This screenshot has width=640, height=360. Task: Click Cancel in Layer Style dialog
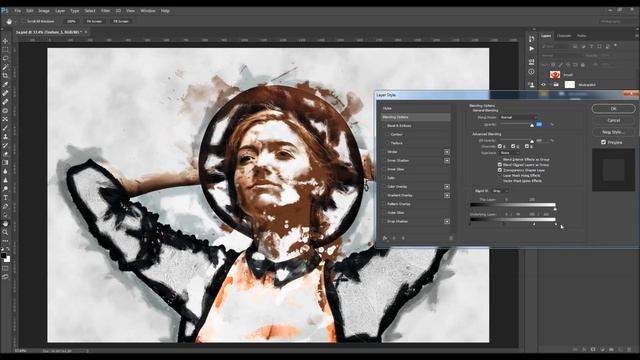[x=613, y=120]
